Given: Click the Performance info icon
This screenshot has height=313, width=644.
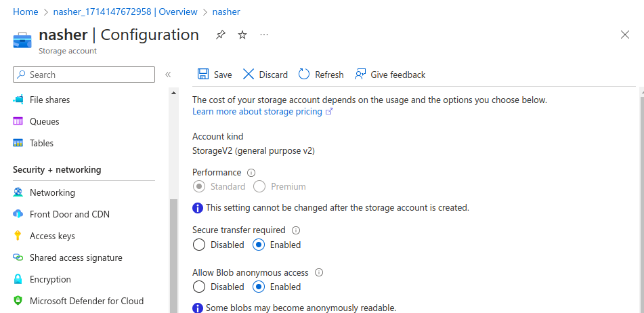Looking at the screenshot, I should coord(251,173).
